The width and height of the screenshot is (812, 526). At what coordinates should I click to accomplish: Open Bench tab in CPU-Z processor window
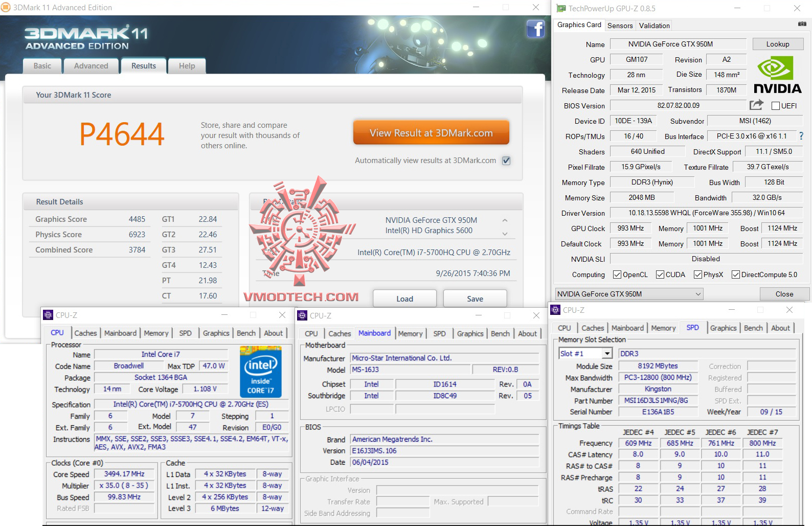(x=246, y=333)
